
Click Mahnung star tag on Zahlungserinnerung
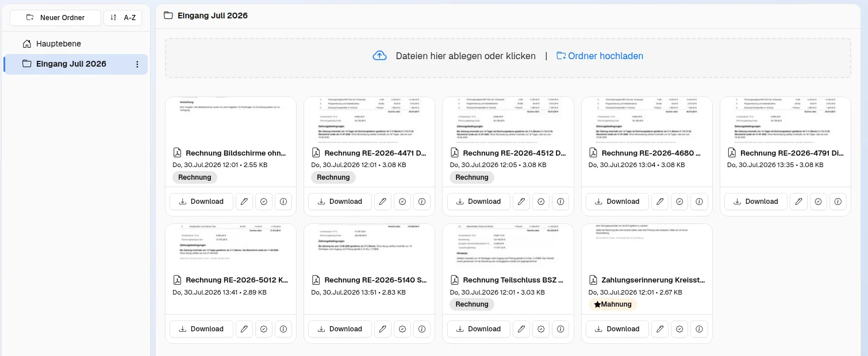(613, 304)
